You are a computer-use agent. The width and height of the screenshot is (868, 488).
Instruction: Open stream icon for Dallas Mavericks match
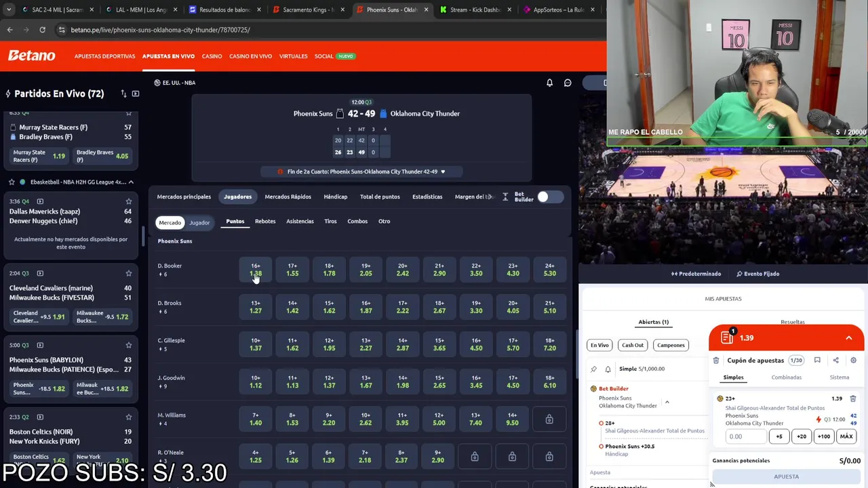coord(40,201)
